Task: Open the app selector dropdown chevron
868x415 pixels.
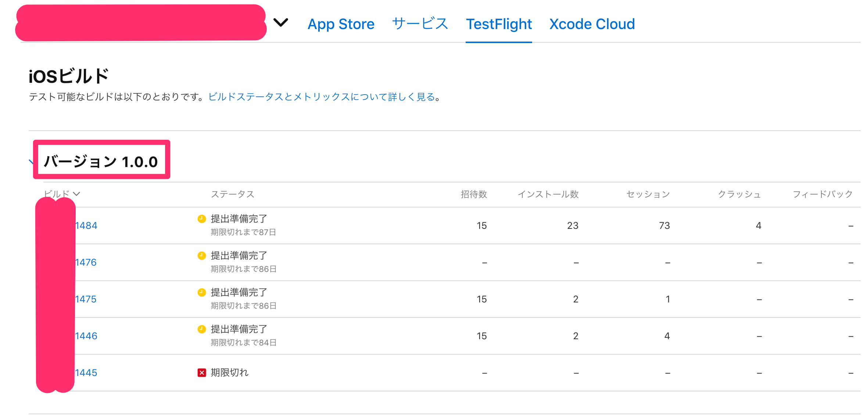Action: click(x=281, y=23)
